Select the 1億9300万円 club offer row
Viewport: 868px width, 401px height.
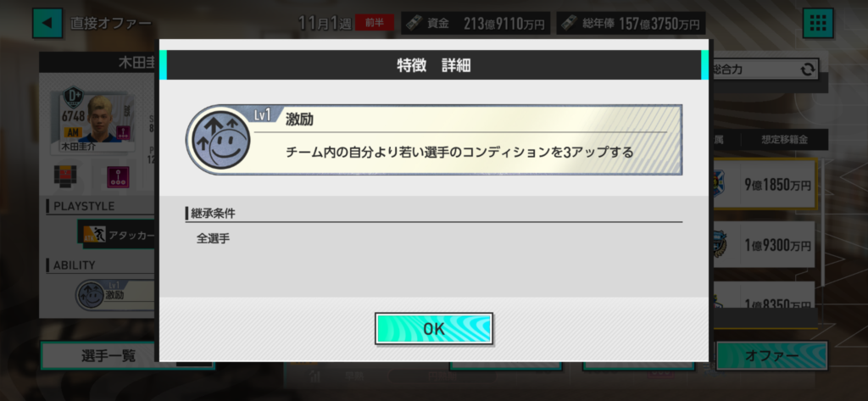point(764,244)
